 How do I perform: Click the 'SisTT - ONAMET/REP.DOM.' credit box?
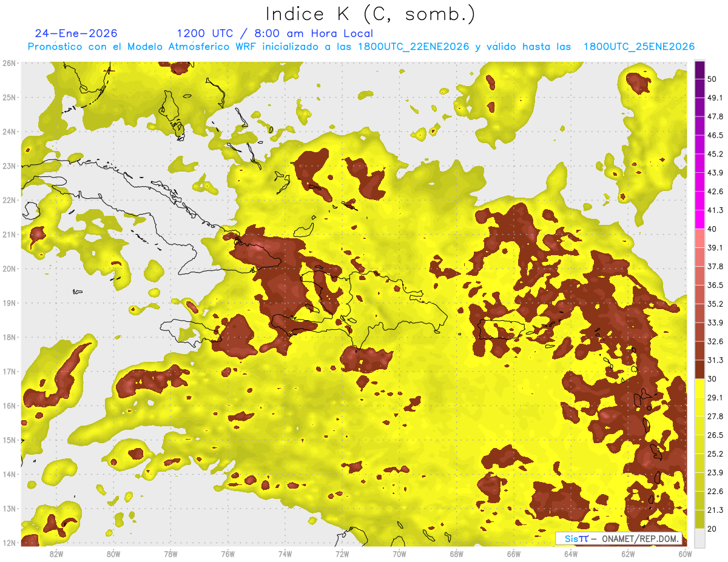[x=619, y=538]
